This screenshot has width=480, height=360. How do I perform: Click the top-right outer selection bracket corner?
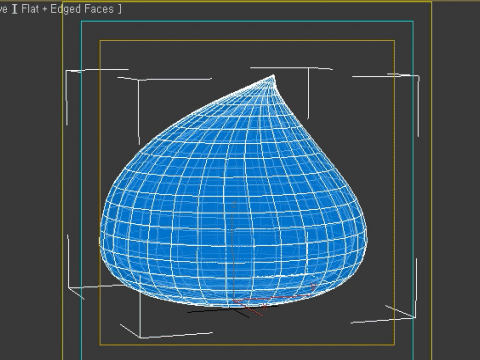[x=418, y=77]
